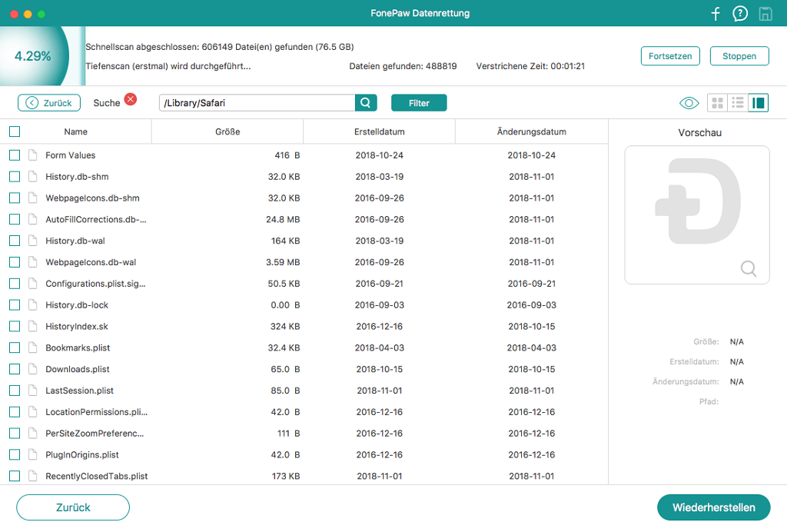This screenshot has width=787, height=532.
Task: Sort by the Erstelldatum column header
Action: (x=380, y=131)
